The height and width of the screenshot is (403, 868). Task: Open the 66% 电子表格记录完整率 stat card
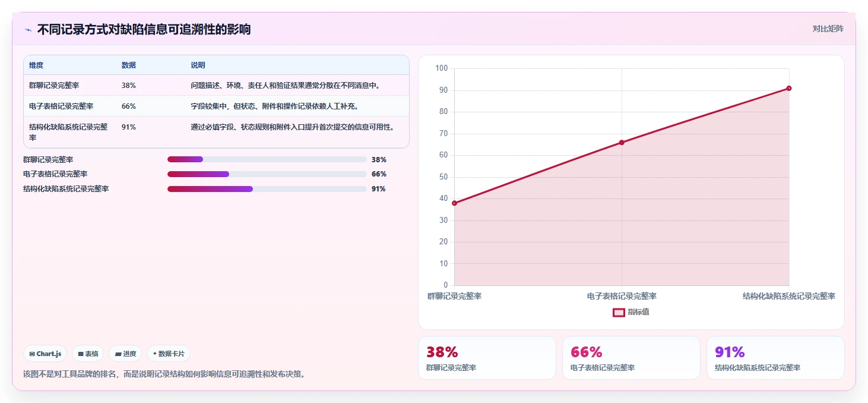[631, 358]
